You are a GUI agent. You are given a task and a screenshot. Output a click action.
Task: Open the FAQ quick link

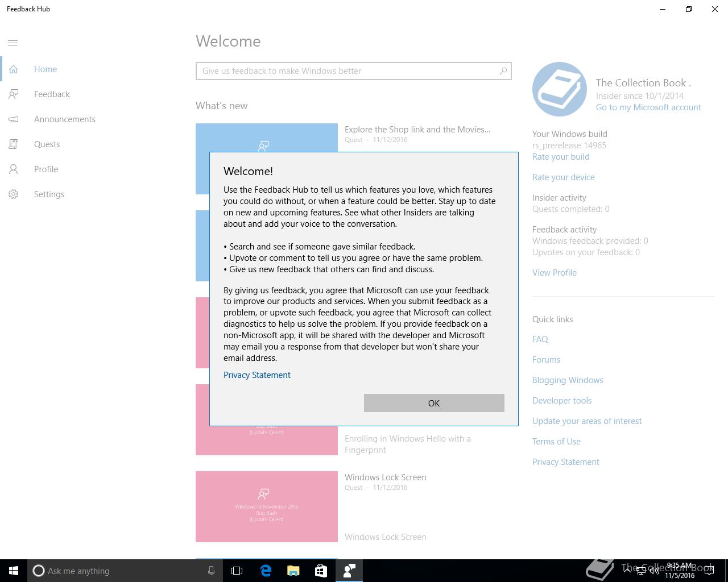coord(540,339)
